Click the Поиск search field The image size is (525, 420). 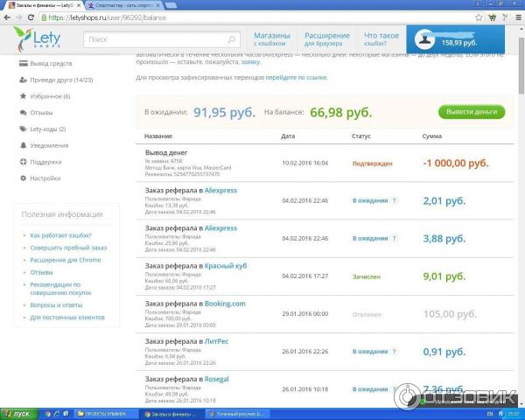tap(161, 39)
